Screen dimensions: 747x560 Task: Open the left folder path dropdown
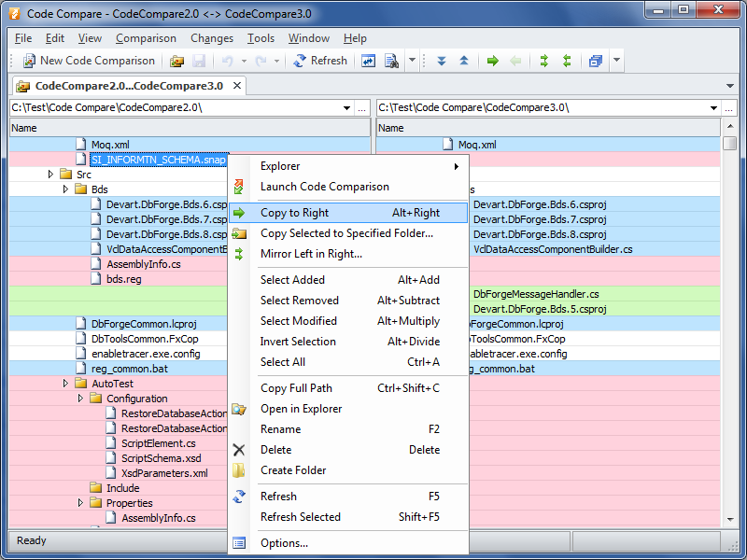pyautogui.click(x=346, y=108)
